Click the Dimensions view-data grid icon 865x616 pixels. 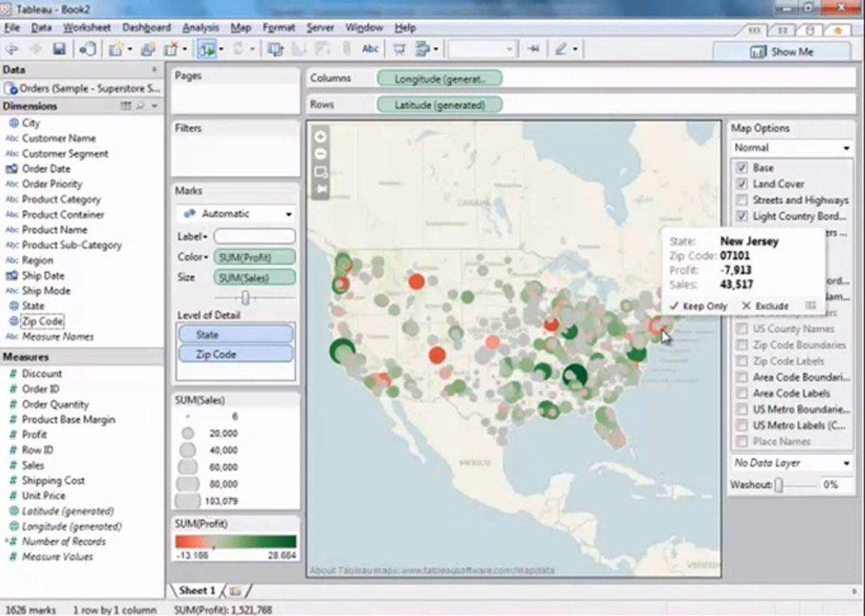pyautogui.click(x=126, y=106)
